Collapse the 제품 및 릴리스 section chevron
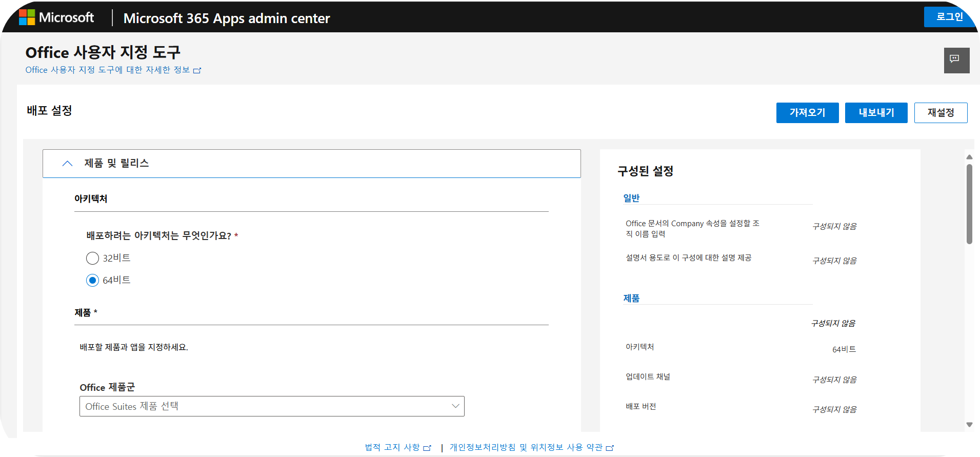This screenshot has height=457, width=980. click(67, 164)
